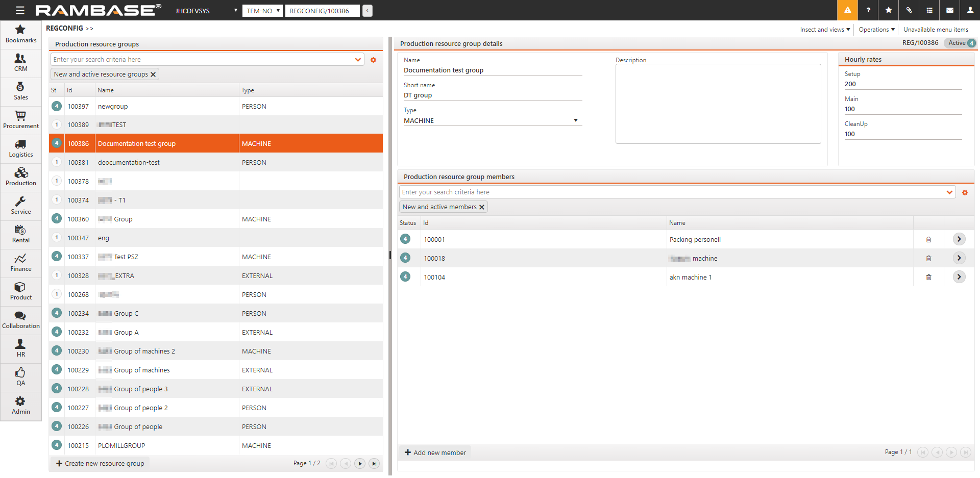The width and height of the screenshot is (980, 478).
Task: Click Add new member button
Action: (x=435, y=453)
